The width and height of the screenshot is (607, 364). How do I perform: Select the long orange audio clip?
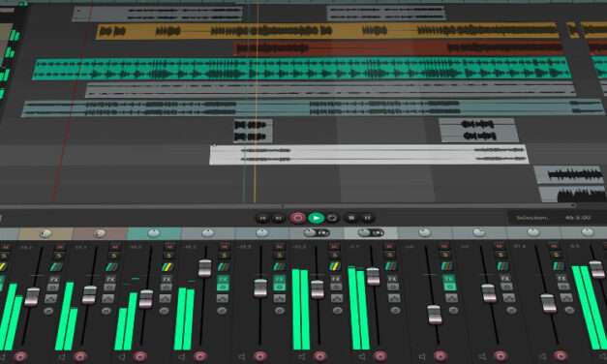[x=327, y=31]
